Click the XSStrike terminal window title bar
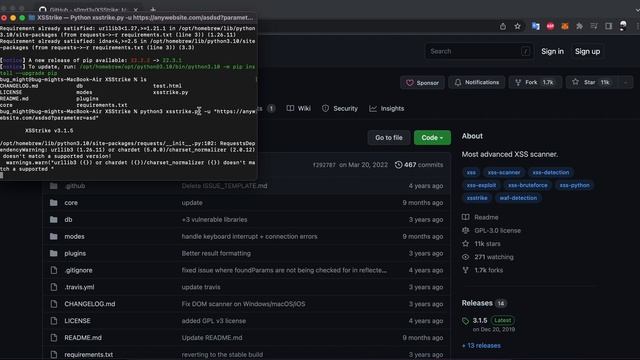640x360 pixels. click(x=129, y=18)
